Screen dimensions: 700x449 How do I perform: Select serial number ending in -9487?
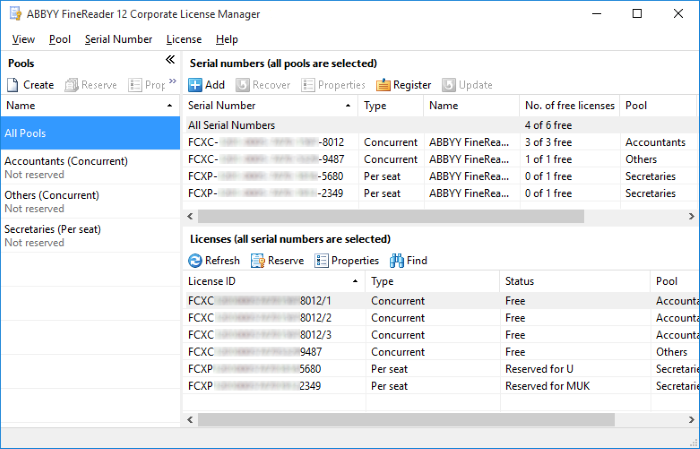[440, 159]
